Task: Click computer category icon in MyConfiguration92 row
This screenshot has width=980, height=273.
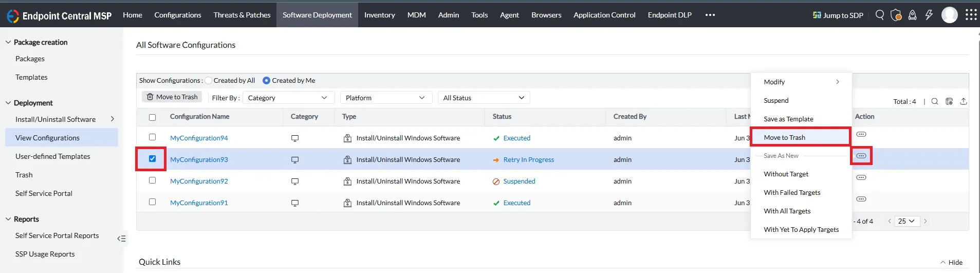Action: click(295, 181)
